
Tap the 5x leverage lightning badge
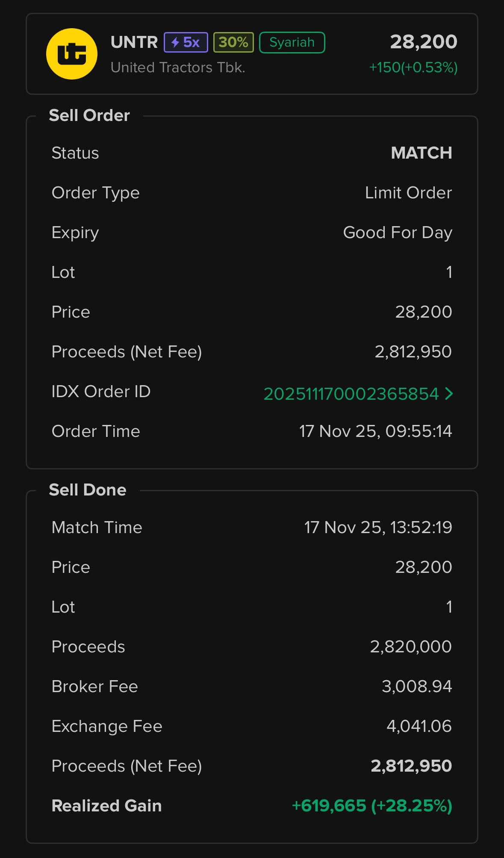pyautogui.click(x=186, y=42)
